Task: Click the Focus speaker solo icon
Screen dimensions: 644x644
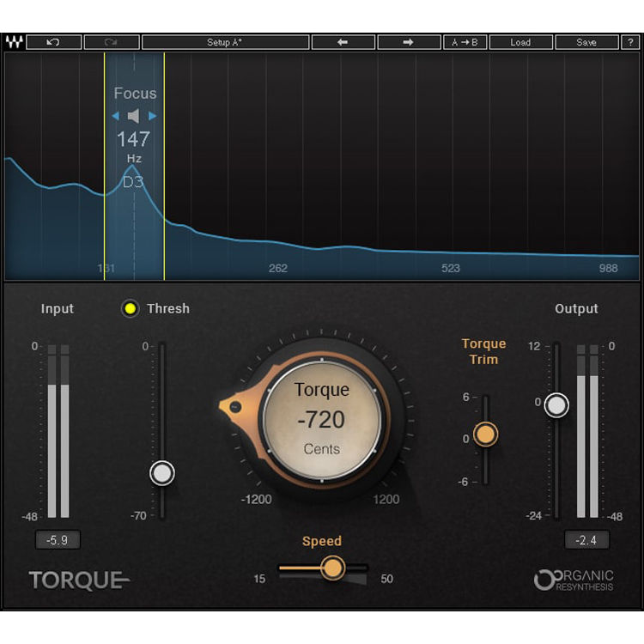Action: (134, 116)
